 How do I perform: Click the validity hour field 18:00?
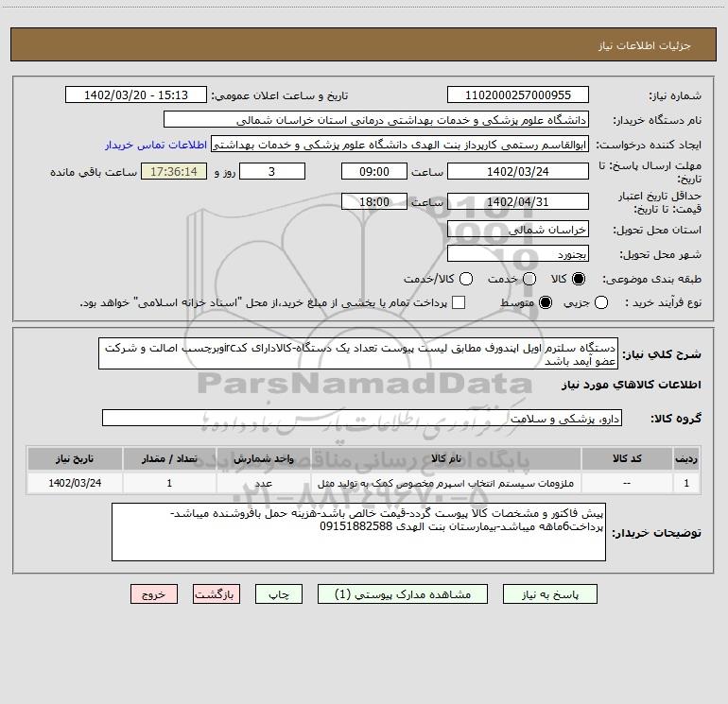[x=374, y=202]
